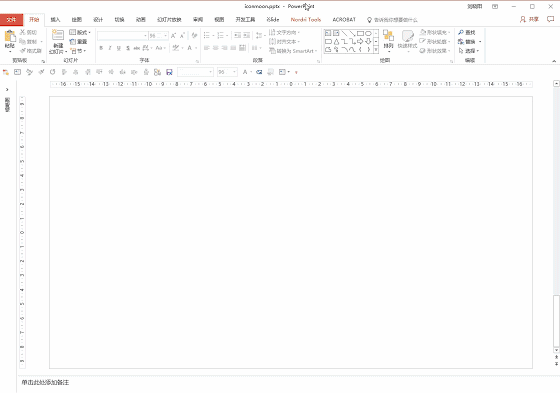Click the Font Color button in the ribbon
This screenshot has width=560, height=393.
coord(190,48)
